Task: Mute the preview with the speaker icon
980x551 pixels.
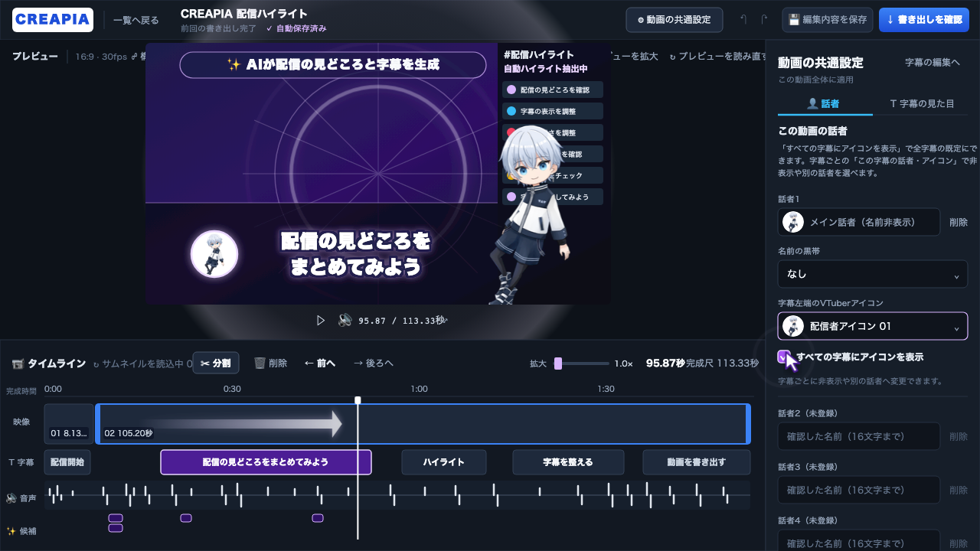Action: click(345, 320)
